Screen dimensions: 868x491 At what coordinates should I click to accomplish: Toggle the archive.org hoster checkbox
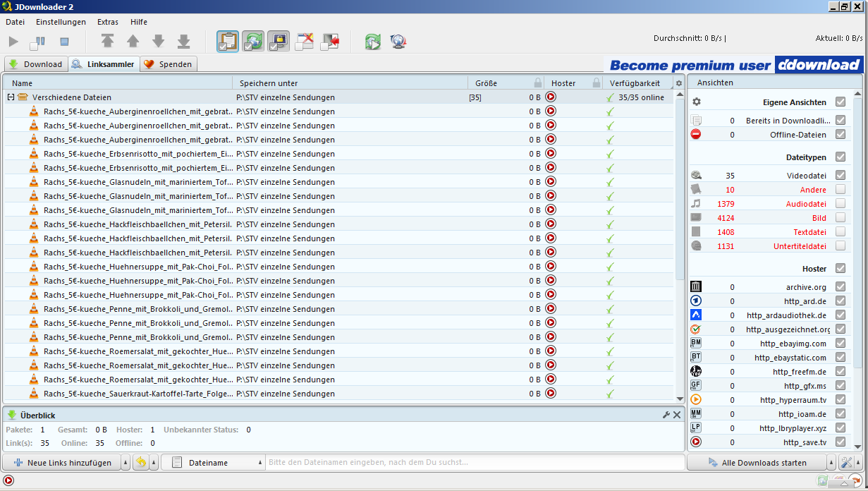pos(840,286)
